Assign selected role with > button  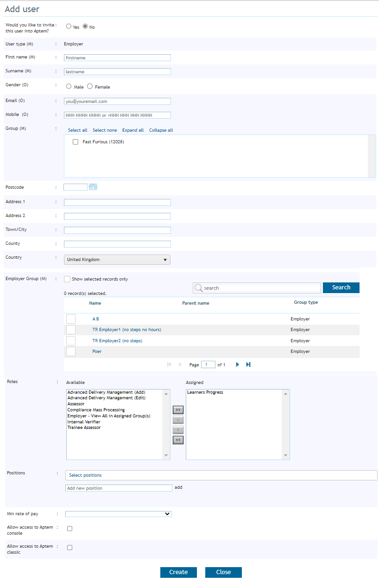coord(178,420)
